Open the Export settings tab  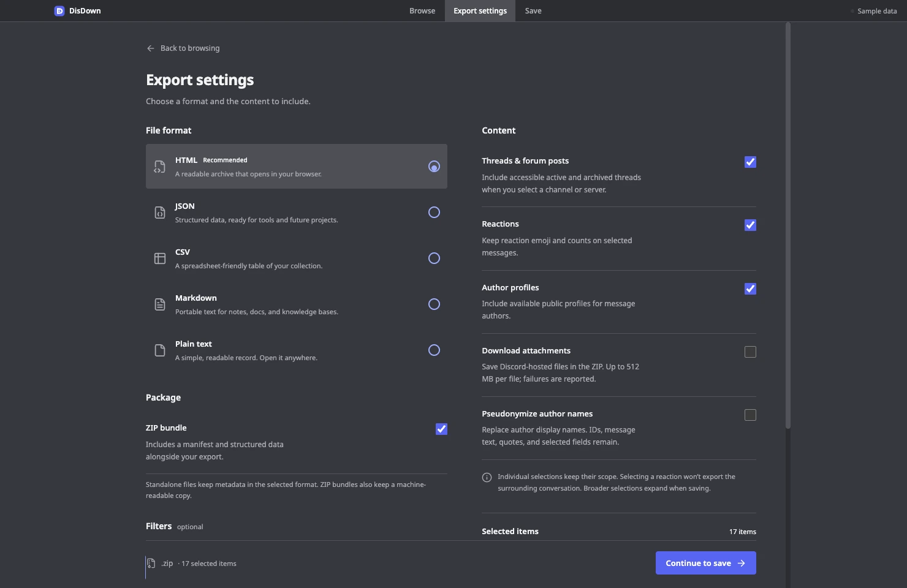point(480,11)
